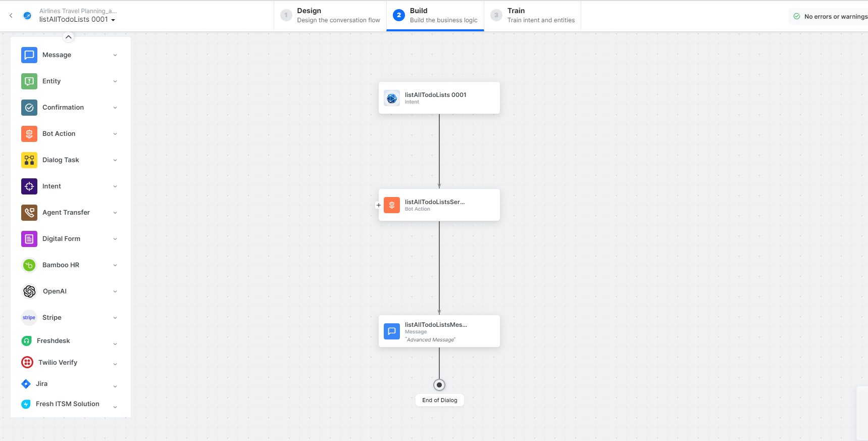Expand the Jira integration chevron
The height and width of the screenshot is (441, 868).
115,386
